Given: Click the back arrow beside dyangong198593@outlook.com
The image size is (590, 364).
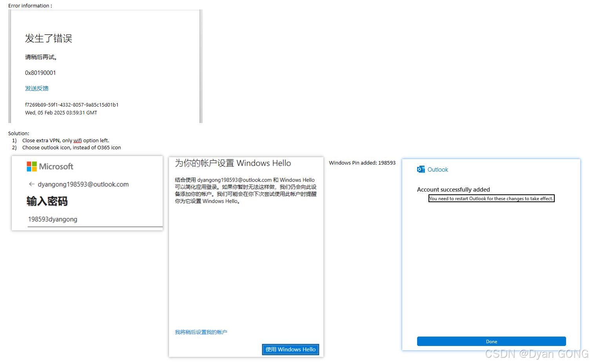Looking at the screenshot, I should click(x=32, y=184).
